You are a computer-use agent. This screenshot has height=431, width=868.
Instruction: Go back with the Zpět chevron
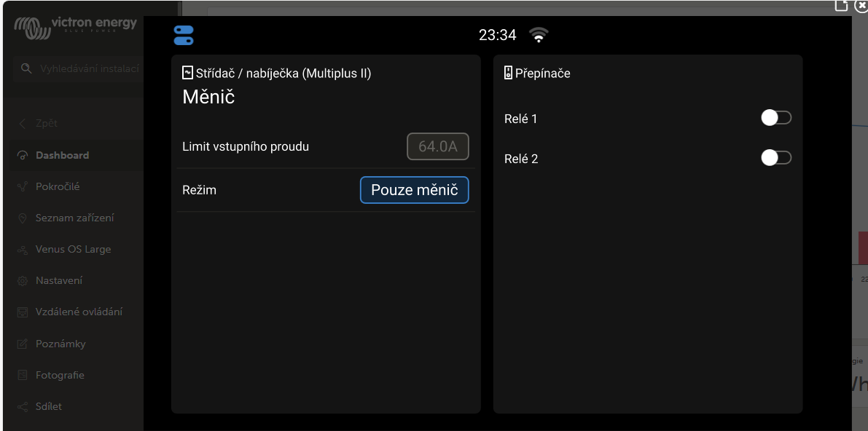(x=23, y=123)
